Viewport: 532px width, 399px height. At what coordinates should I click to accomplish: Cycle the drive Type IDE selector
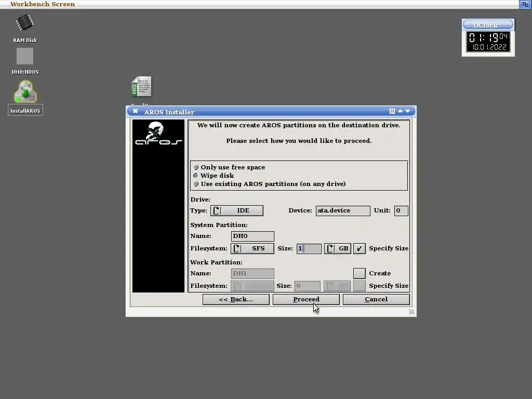[x=237, y=210]
